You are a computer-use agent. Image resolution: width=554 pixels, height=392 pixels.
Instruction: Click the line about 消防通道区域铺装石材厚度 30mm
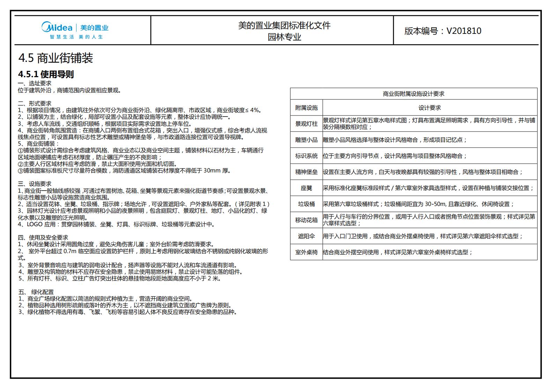point(125,171)
